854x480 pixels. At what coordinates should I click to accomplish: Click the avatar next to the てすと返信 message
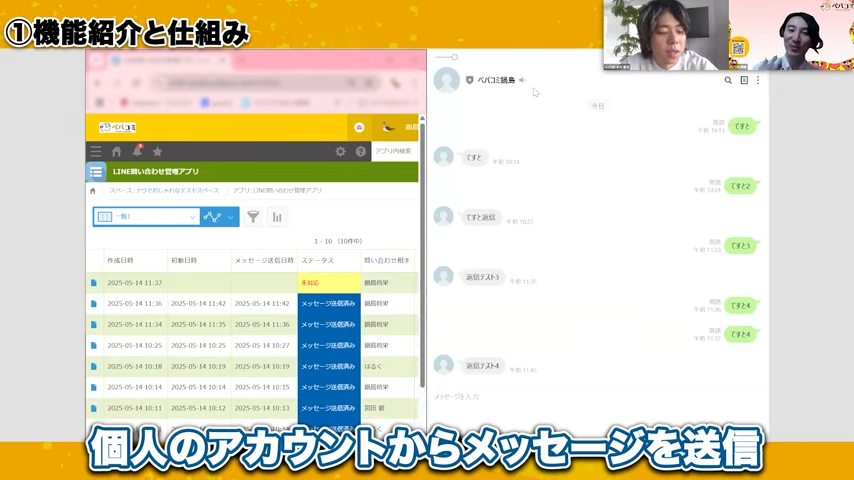[x=443, y=216]
